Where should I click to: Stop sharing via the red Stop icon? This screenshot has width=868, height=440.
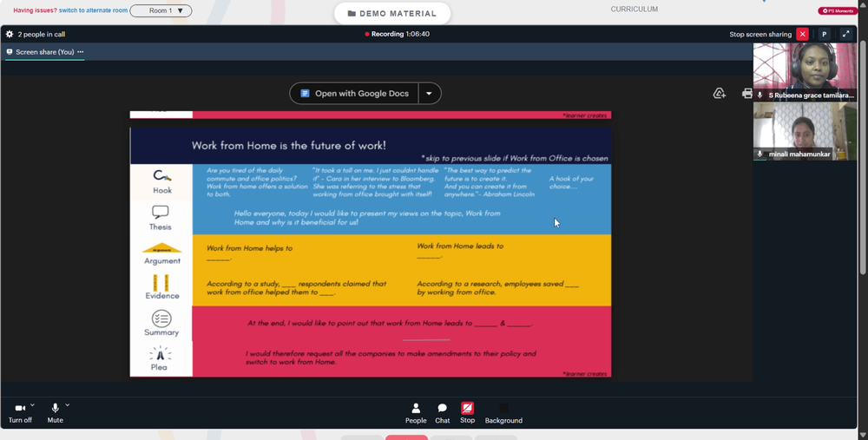(x=467, y=409)
